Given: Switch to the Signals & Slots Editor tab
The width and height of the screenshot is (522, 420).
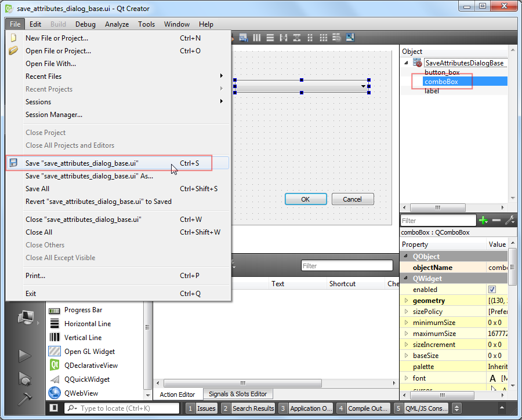Looking at the screenshot, I should pos(238,394).
